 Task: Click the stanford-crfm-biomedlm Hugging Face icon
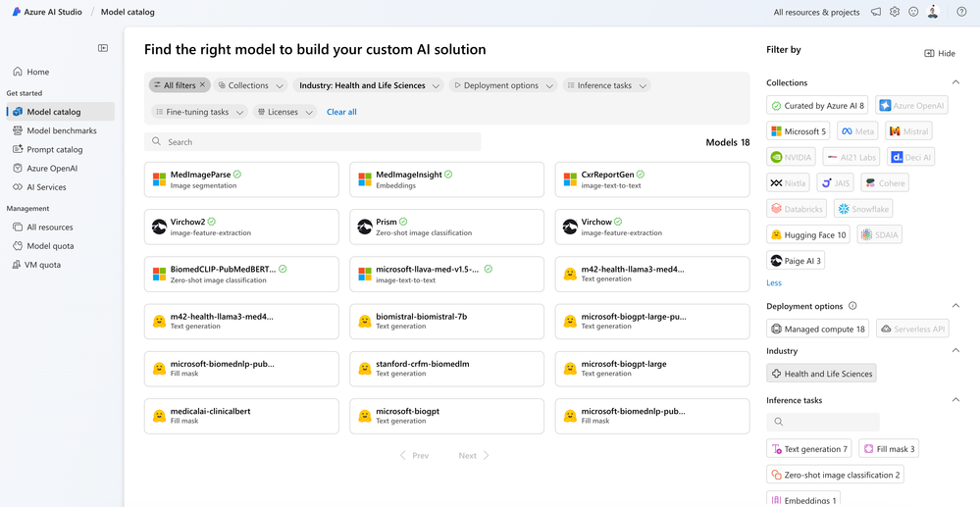[364, 369]
